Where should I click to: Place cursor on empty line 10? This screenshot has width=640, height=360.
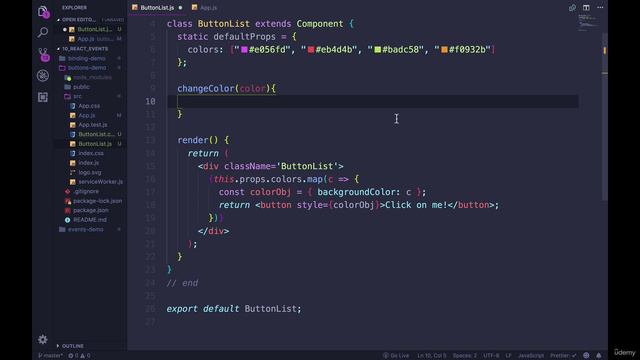point(373,101)
